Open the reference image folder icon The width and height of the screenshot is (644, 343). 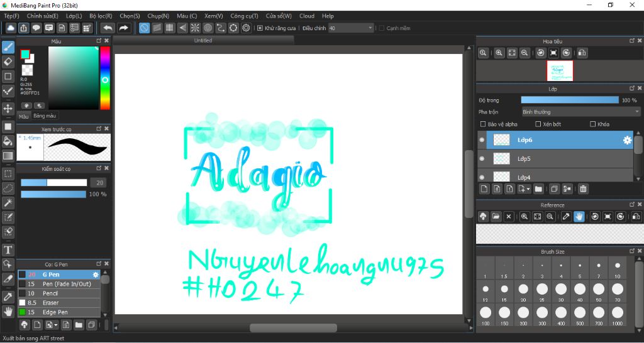496,217
